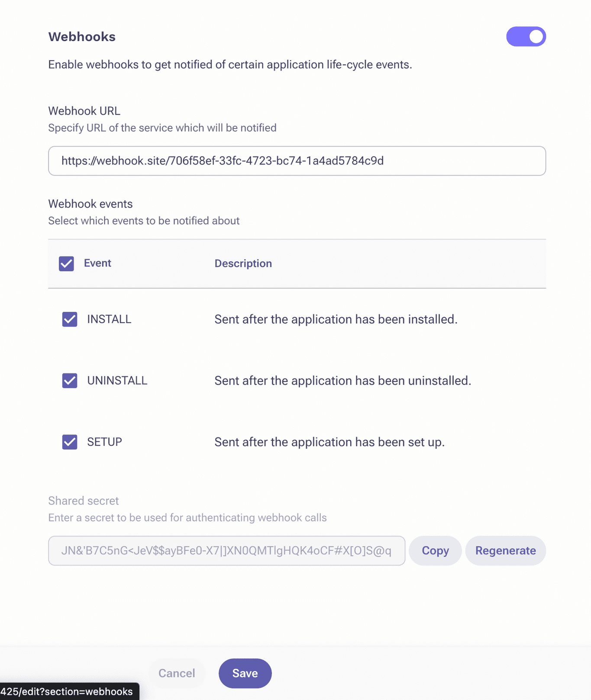Click the INSTALL event label
Screen dimensions: 591x700
click(109, 319)
